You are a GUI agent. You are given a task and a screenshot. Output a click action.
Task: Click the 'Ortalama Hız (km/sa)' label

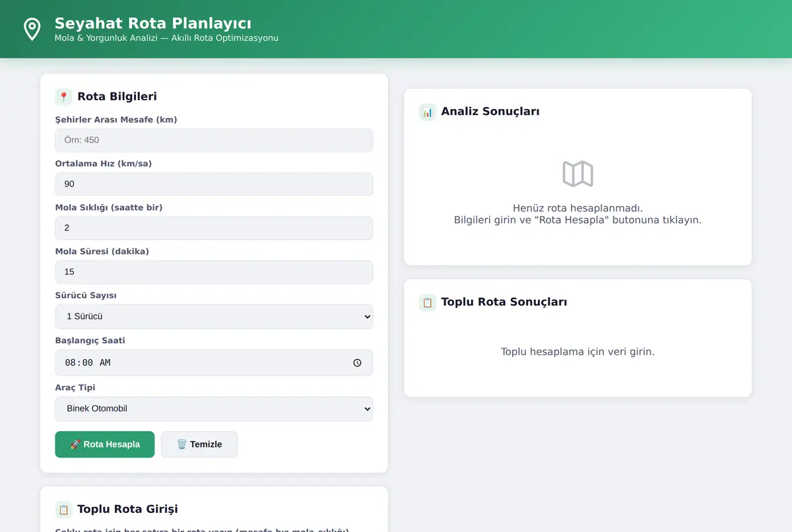pyautogui.click(x=104, y=164)
